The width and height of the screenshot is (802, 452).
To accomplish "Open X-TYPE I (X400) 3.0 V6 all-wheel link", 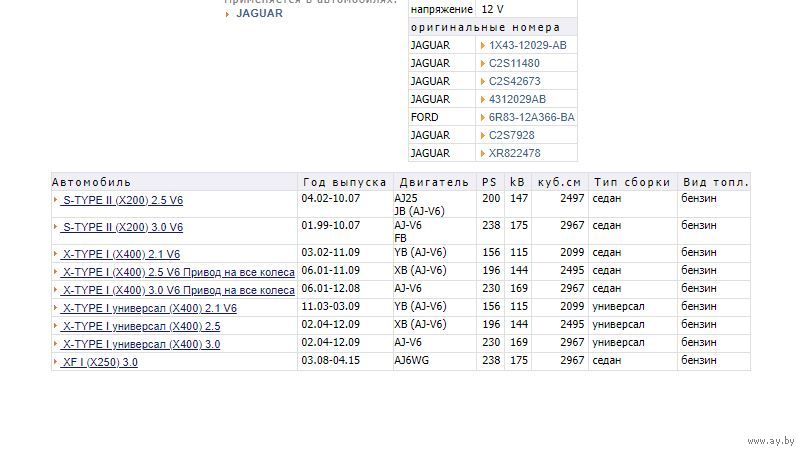I will click(177, 290).
